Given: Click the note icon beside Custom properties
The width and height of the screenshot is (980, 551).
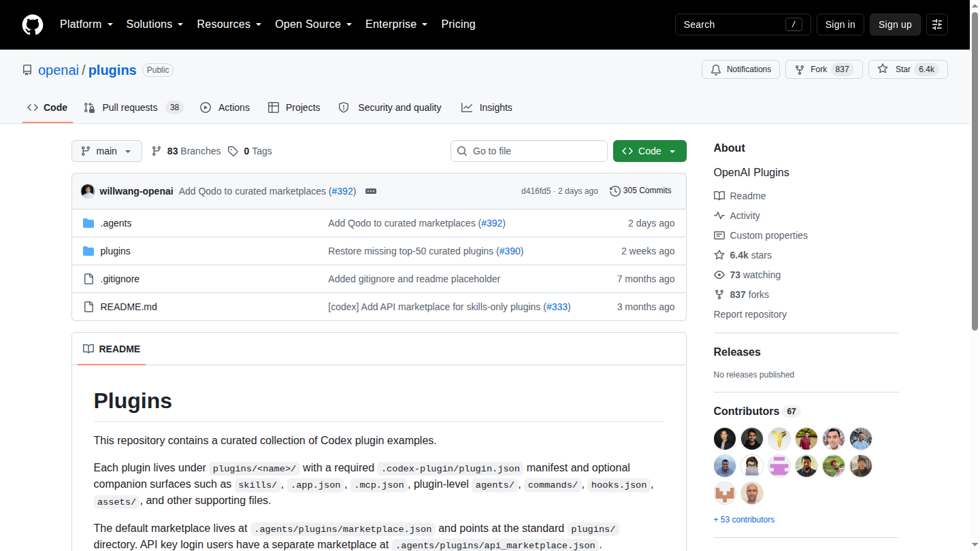Looking at the screenshot, I should pyautogui.click(x=719, y=235).
